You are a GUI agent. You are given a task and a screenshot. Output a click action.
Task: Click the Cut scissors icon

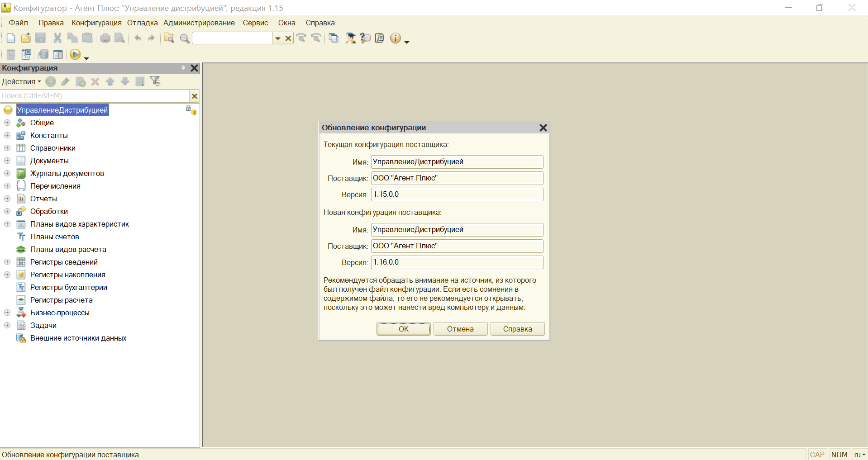point(57,38)
